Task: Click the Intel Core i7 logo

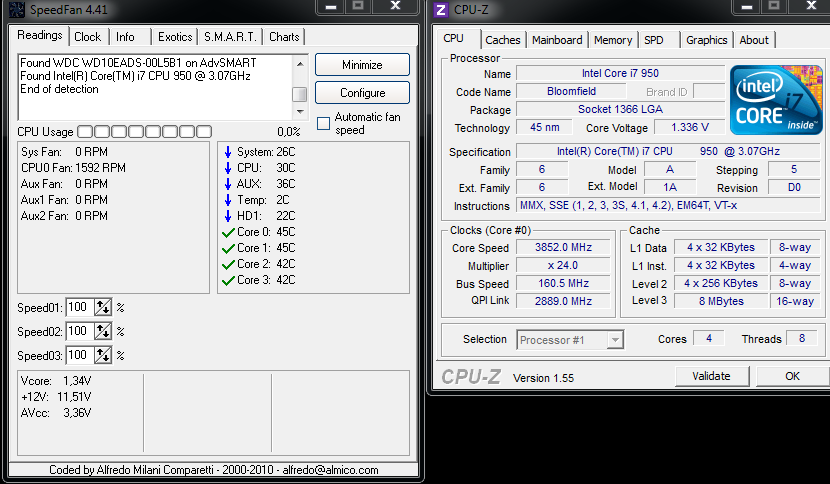Action: pos(775,100)
